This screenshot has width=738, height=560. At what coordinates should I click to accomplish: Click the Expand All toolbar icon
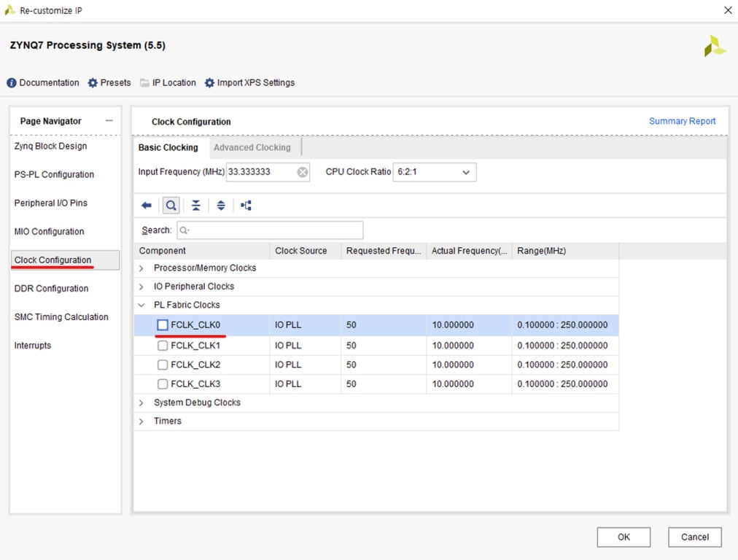coord(221,206)
